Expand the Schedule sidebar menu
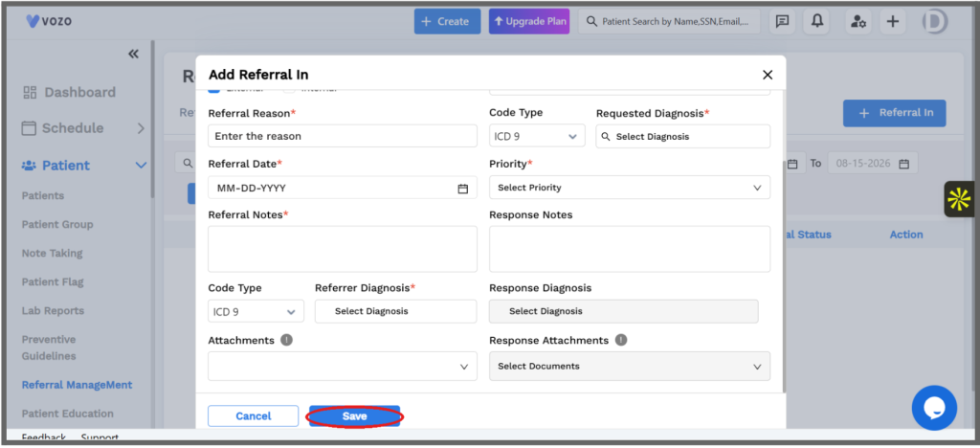Image resolution: width=980 pixels, height=448 pixels. click(x=83, y=128)
